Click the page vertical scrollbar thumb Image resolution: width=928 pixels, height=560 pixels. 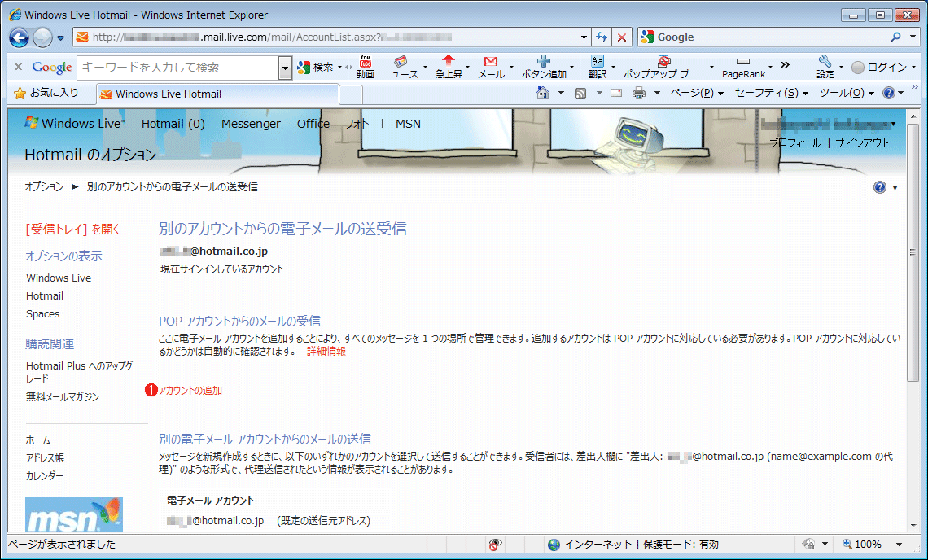[912, 253]
